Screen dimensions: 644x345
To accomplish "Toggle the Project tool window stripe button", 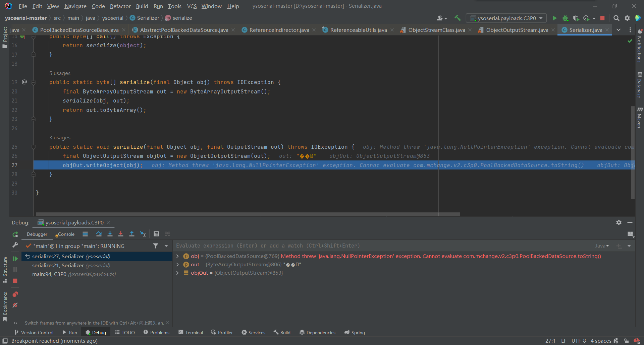I will [x=5, y=38].
